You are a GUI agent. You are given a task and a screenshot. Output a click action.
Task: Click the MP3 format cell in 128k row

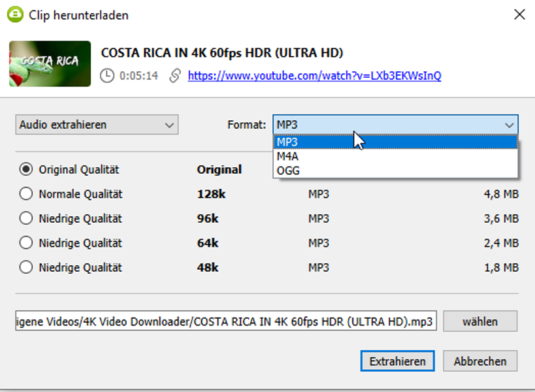click(319, 194)
